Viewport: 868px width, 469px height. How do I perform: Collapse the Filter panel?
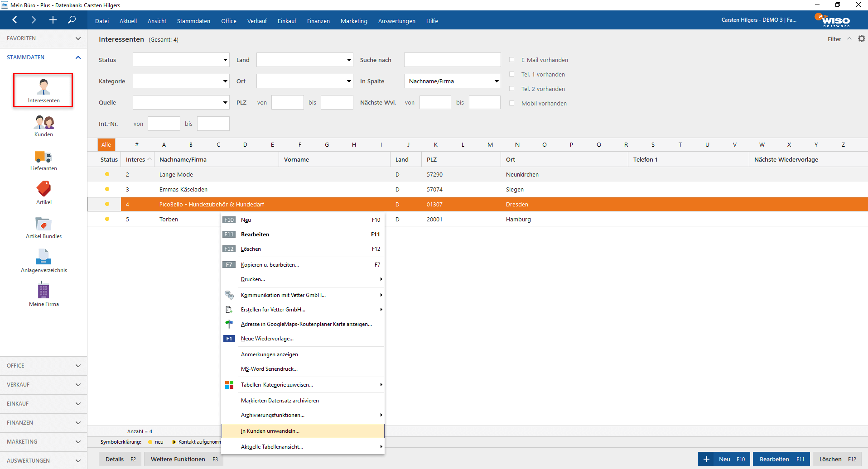tap(849, 39)
